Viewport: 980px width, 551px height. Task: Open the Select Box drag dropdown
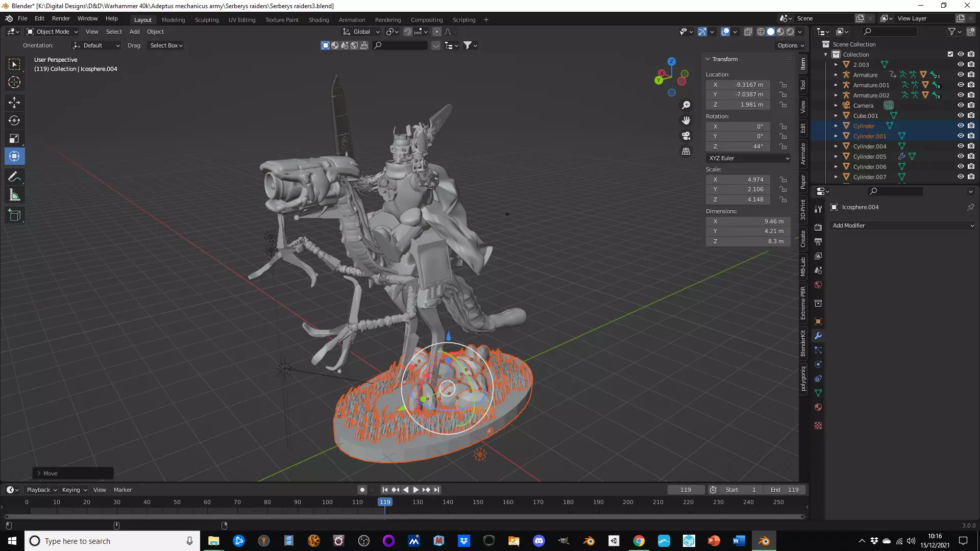coord(166,45)
